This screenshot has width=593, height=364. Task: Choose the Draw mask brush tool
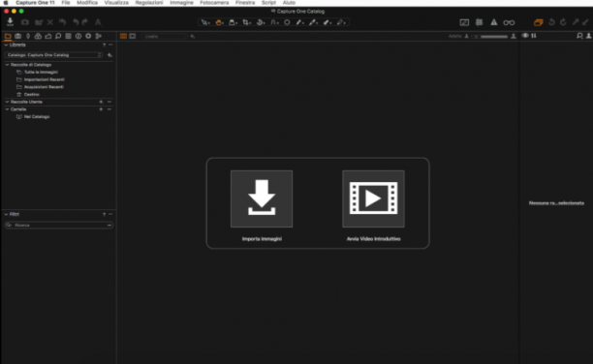click(299, 22)
